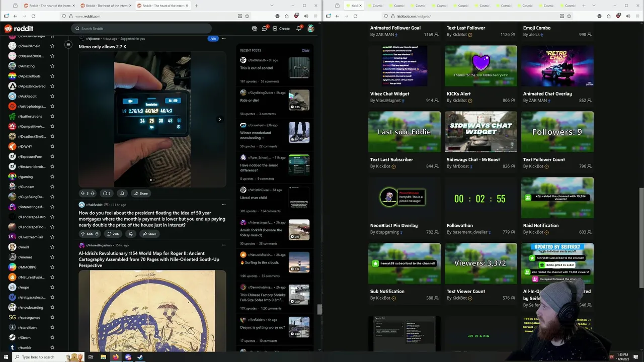Open 2.8K comments on mortgages post
This screenshot has width=644, height=362.
point(113,234)
